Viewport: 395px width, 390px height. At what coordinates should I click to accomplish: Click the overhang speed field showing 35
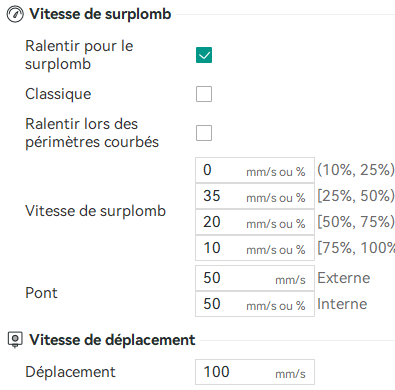pos(255,196)
